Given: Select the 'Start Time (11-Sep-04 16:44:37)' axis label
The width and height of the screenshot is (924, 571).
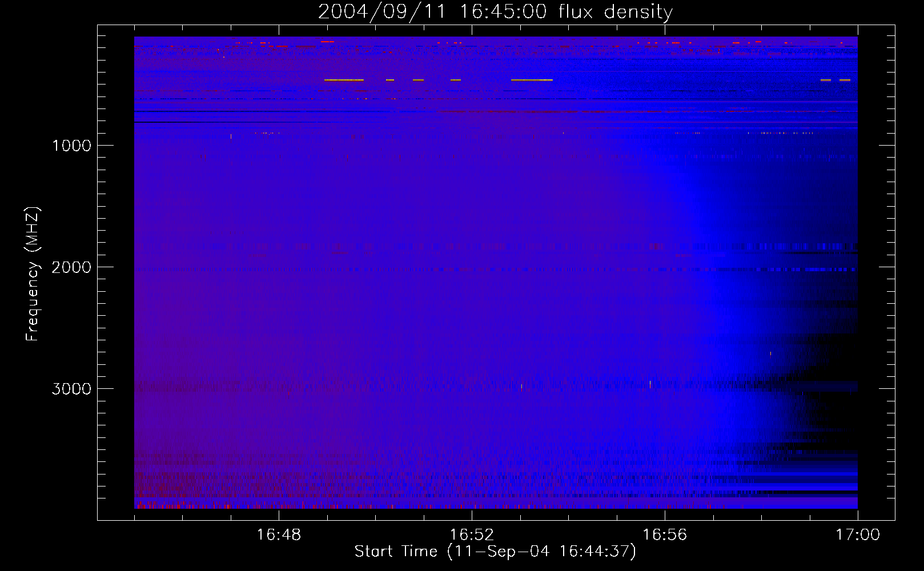Looking at the screenshot, I should point(495,552).
